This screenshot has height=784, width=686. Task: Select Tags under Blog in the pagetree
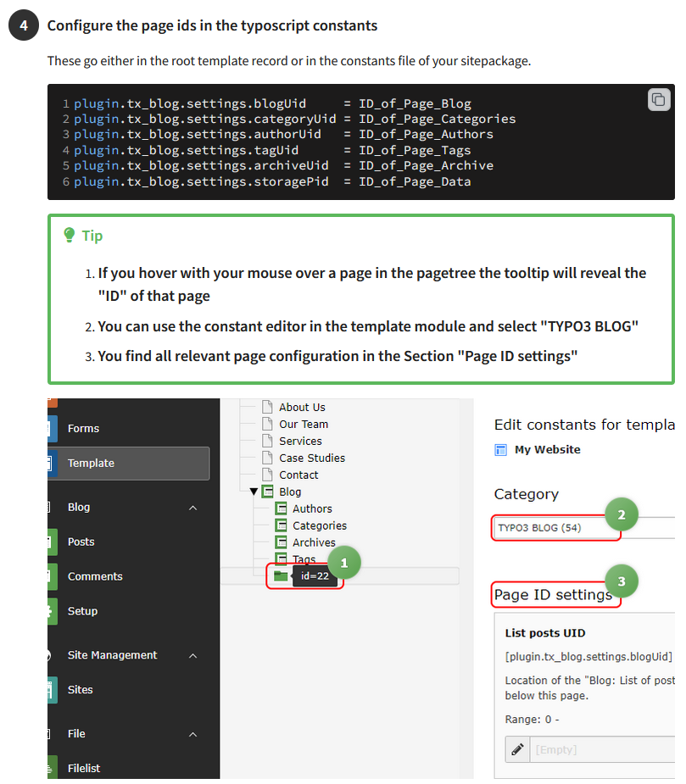[x=304, y=559]
